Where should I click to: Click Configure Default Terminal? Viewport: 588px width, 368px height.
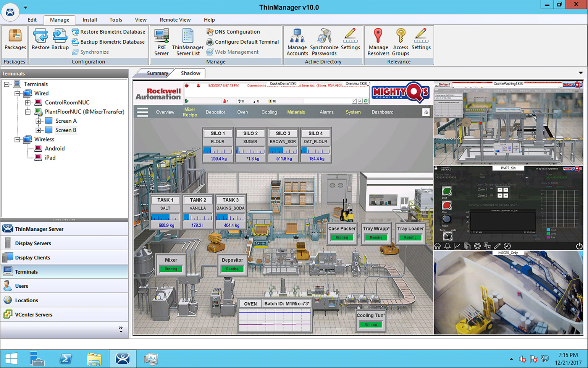[243, 42]
